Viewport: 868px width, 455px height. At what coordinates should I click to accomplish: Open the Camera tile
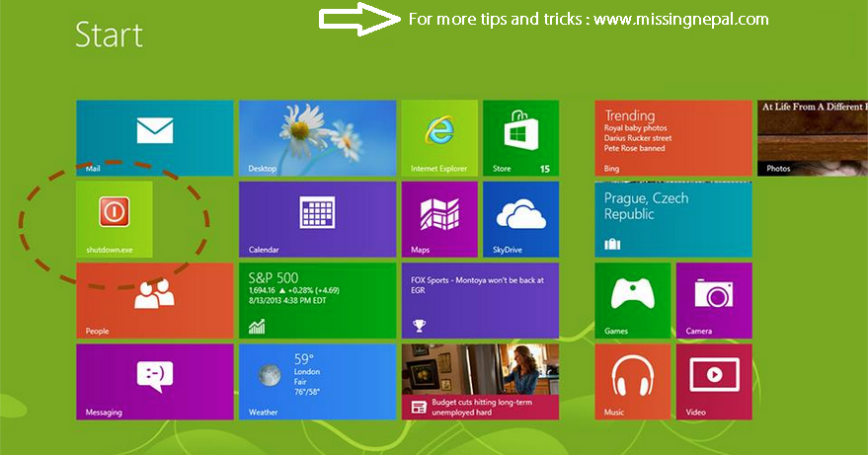[714, 301]
